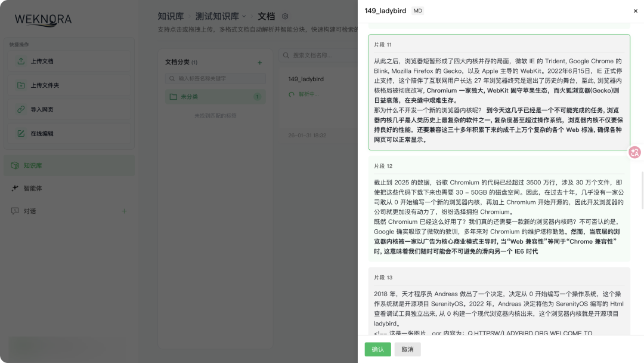Click the WeKnora logo
The image size is (644, 363).
(x=43, y=20)
